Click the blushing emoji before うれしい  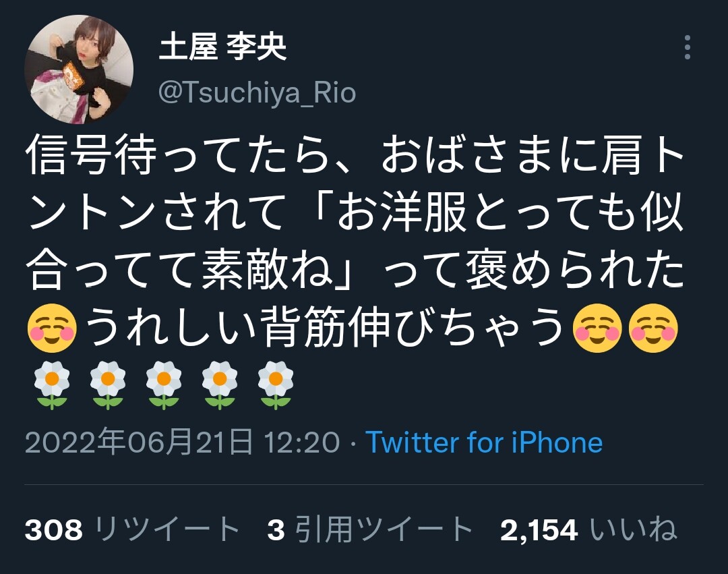(53, 328)
